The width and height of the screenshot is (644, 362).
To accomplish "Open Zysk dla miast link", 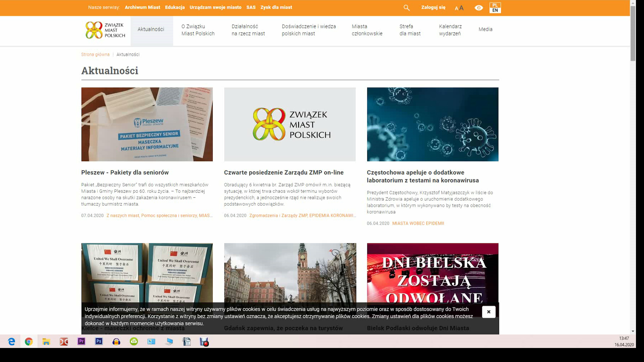I will click(x=276, y=7).
